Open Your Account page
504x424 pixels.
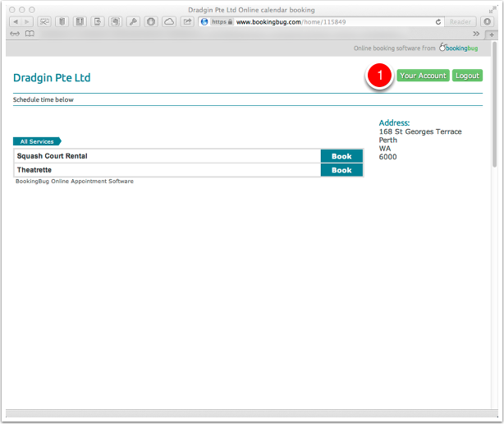tap(423, 76)
